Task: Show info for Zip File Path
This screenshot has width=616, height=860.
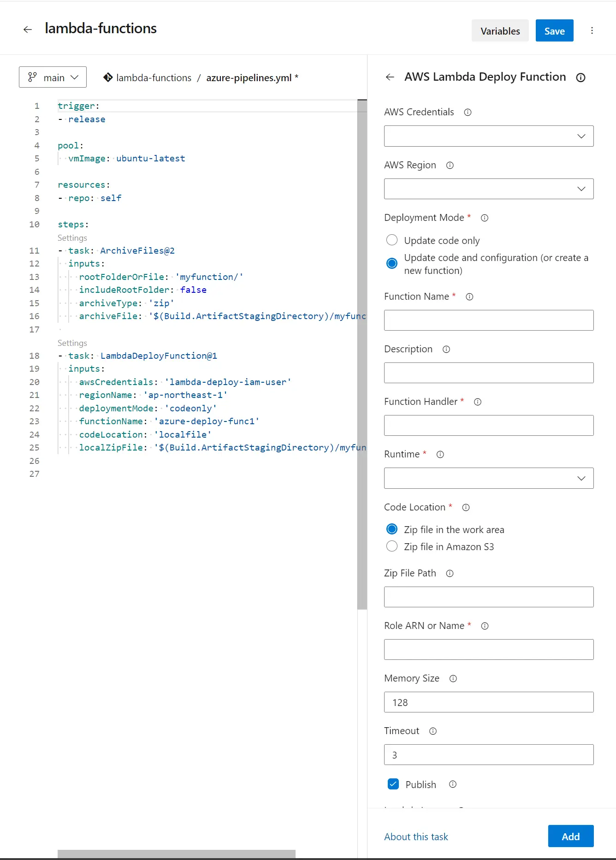Action: (x=450, y=573)
